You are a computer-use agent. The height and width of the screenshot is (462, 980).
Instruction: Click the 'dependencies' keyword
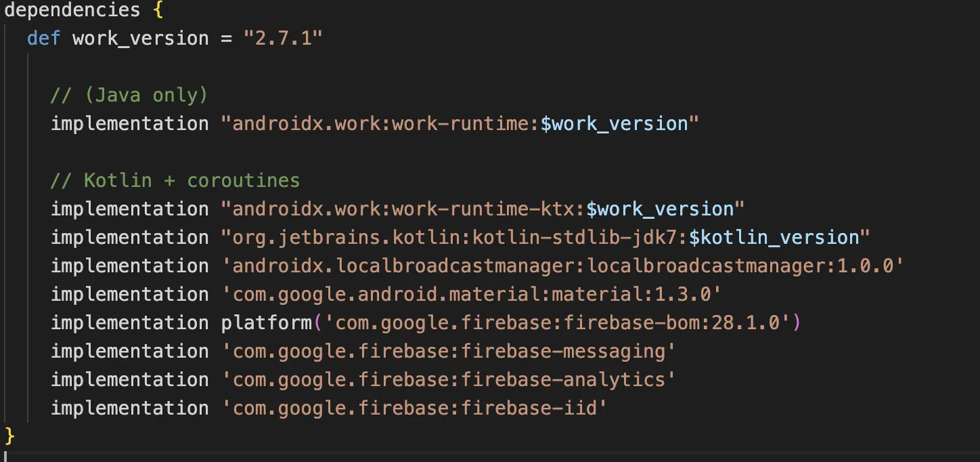72,11
